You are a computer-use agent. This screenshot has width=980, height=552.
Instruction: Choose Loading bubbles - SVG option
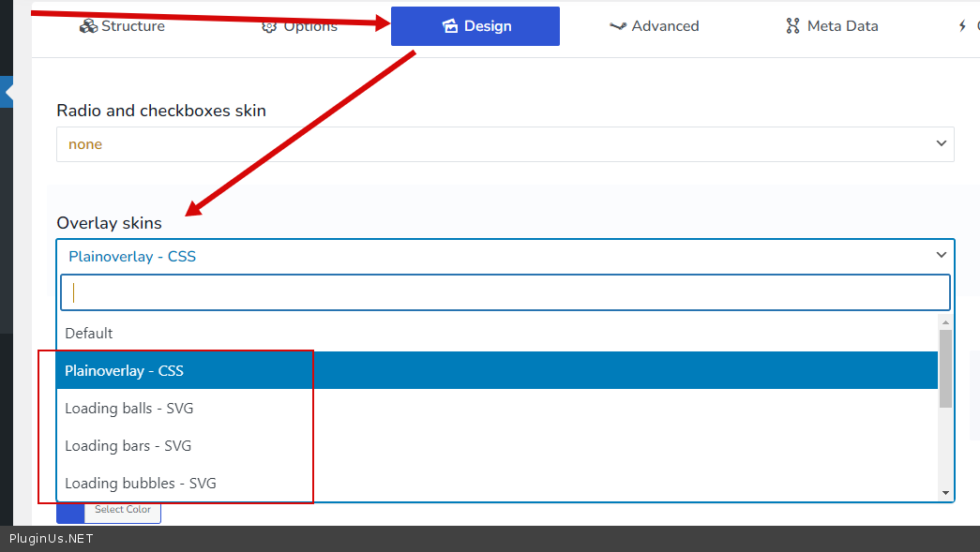(140, 484)
